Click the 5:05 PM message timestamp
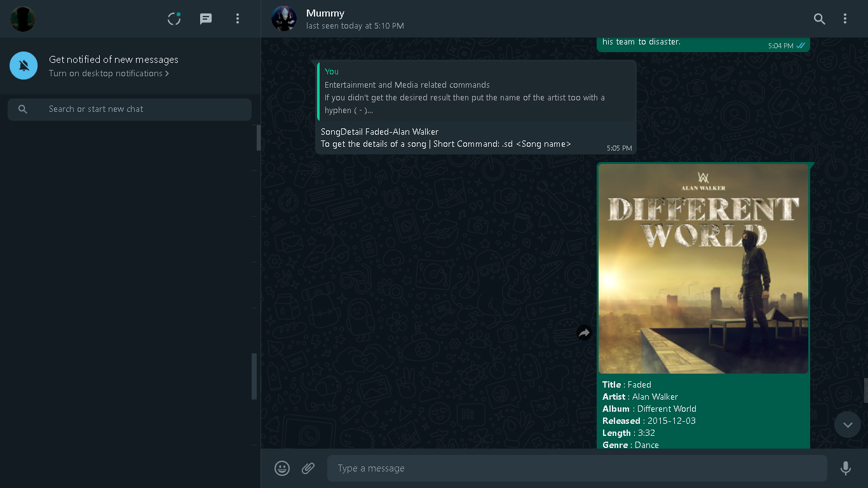 620,148
